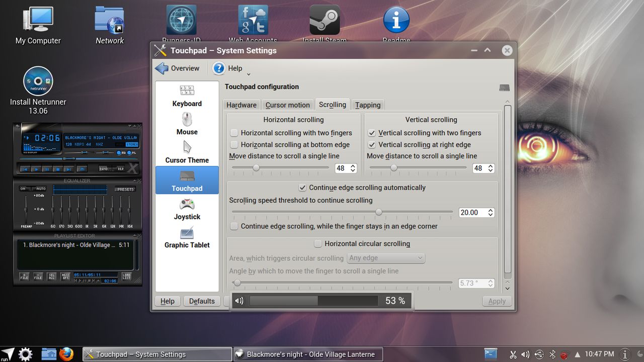The width and height of the screenshot is (644, 362).
Task: Click the Apply button
Action: (x=497, y=301)
